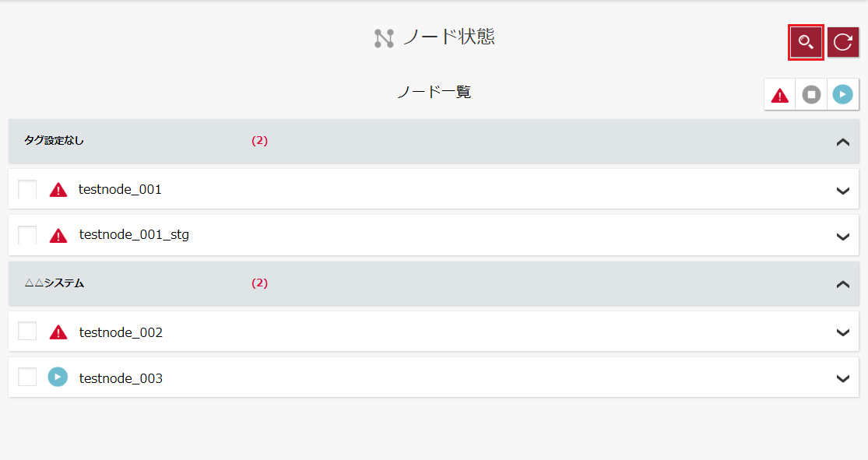Filter nodes by gray stopped status icon
Screen dimensions: 868x460
(811, 95)
